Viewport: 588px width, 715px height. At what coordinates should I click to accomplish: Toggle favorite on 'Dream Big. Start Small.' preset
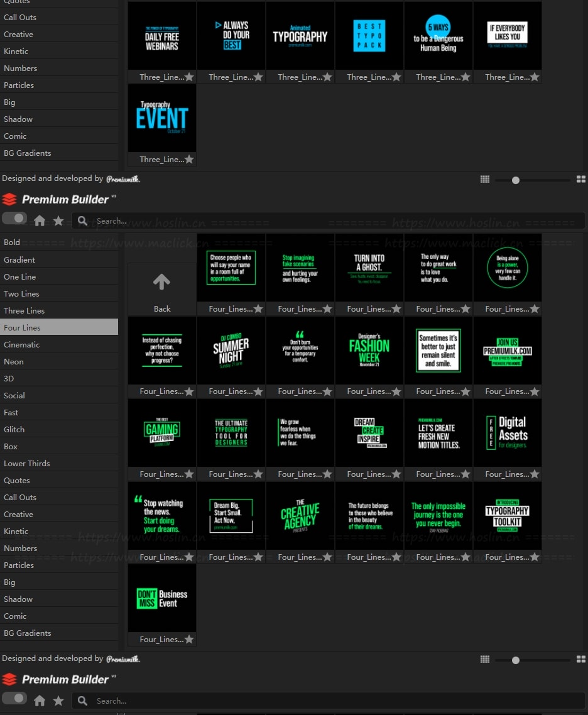point(258,557)
